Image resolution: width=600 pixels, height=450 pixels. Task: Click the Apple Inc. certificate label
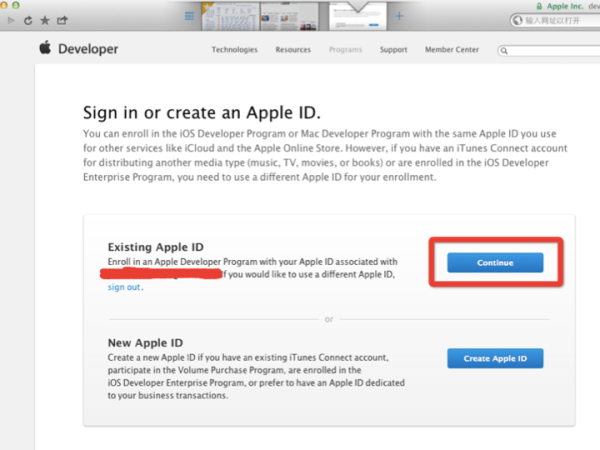(565, 6)
